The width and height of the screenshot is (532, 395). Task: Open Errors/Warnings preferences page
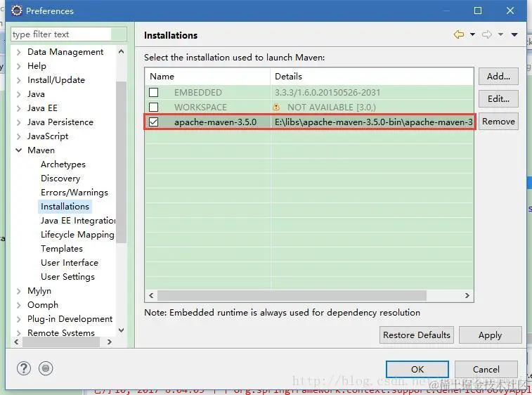click(x=74, y=193)
